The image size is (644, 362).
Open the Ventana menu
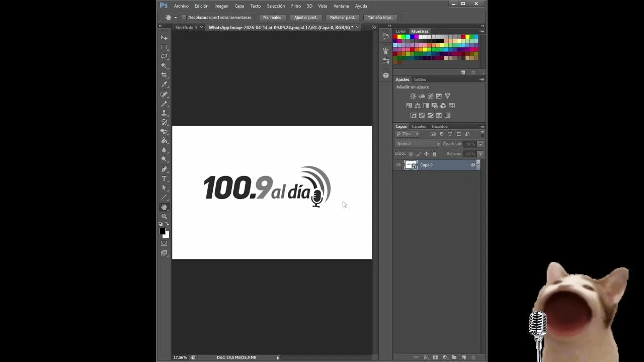coord(341,6)
